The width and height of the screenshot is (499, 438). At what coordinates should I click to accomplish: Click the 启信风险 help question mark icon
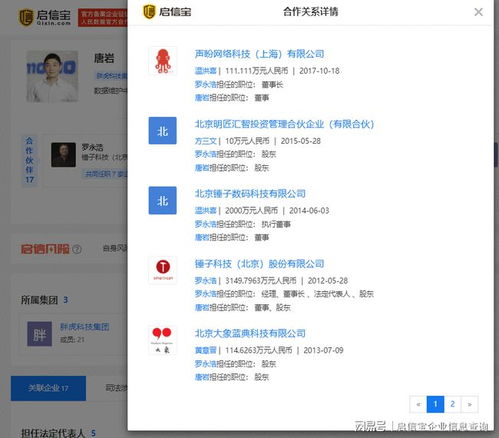(x=77, y=249)
